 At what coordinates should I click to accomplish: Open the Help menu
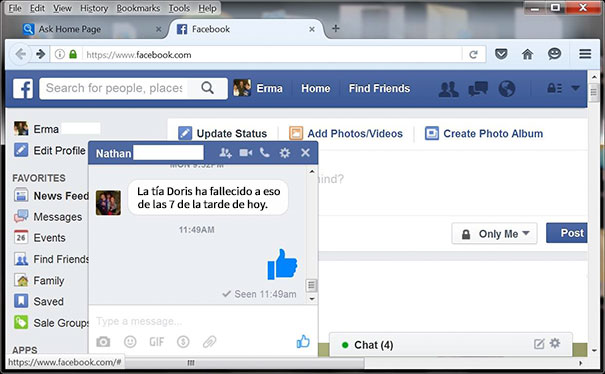click(207, 8)
